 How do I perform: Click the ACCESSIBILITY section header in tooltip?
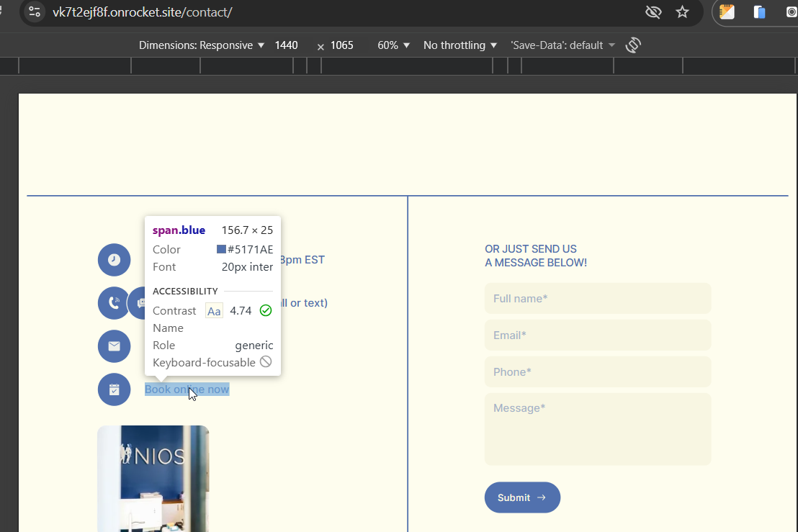[x=185, y=292]
